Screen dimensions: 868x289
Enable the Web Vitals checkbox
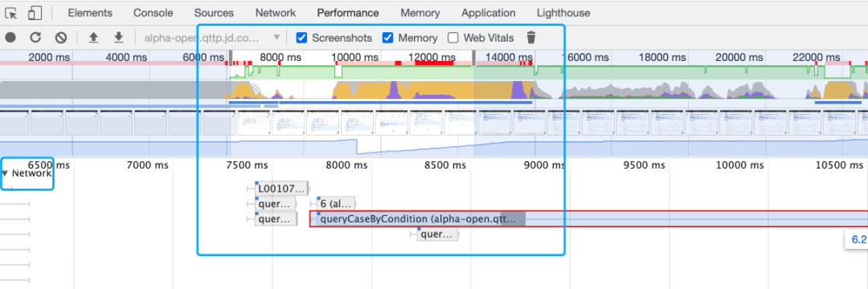pos(453,38)
